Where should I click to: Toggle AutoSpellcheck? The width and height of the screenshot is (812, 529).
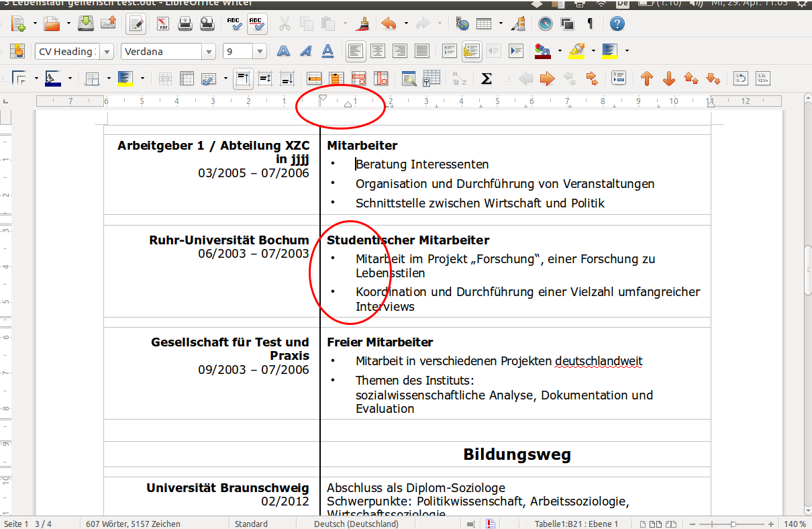[256, 24]
